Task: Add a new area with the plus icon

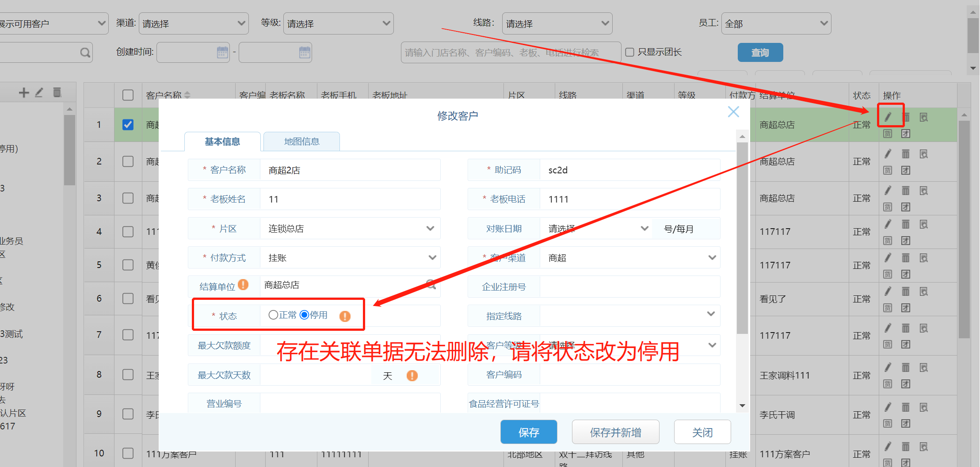Action: [24, 92]
